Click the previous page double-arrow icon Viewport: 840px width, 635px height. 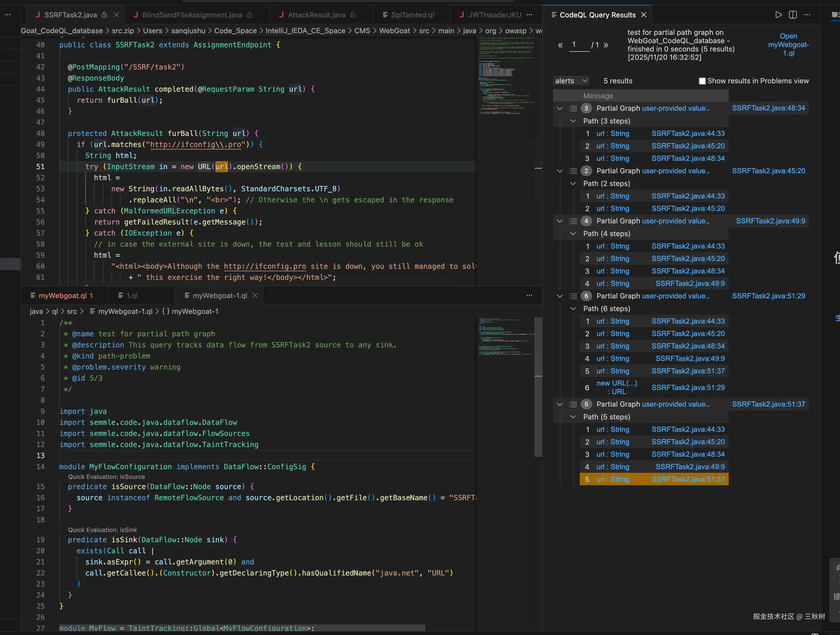pos(560,45)
